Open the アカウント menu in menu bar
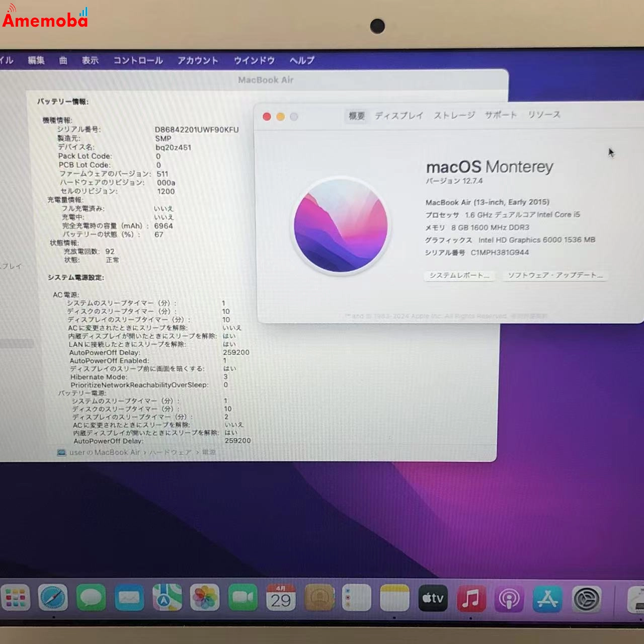The height and width of the screenshot is (644, 644). pyautogui.click(x=198, y=60)
